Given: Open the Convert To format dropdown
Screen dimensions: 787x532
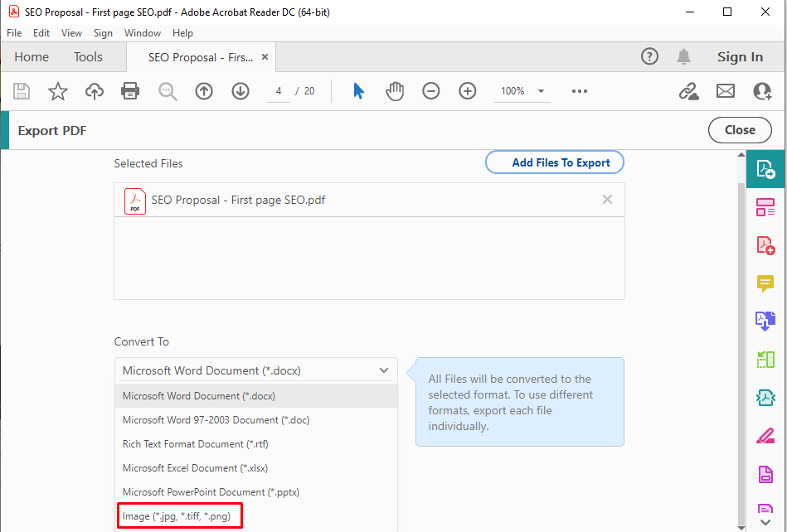Looking at the screenshot, I should (256, 370).
